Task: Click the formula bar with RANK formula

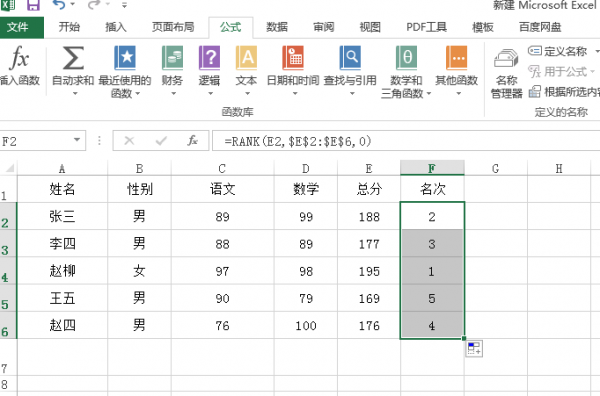Action: (x=406, y=141)
